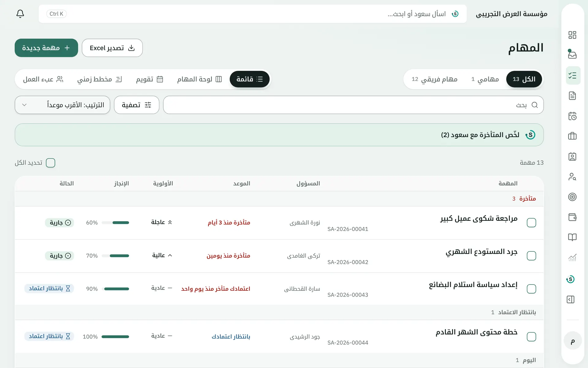The image size is (588, 368).
Task: Open contact badge icon in sidebar
Action: pyautogui.click(x=572, y=157)
